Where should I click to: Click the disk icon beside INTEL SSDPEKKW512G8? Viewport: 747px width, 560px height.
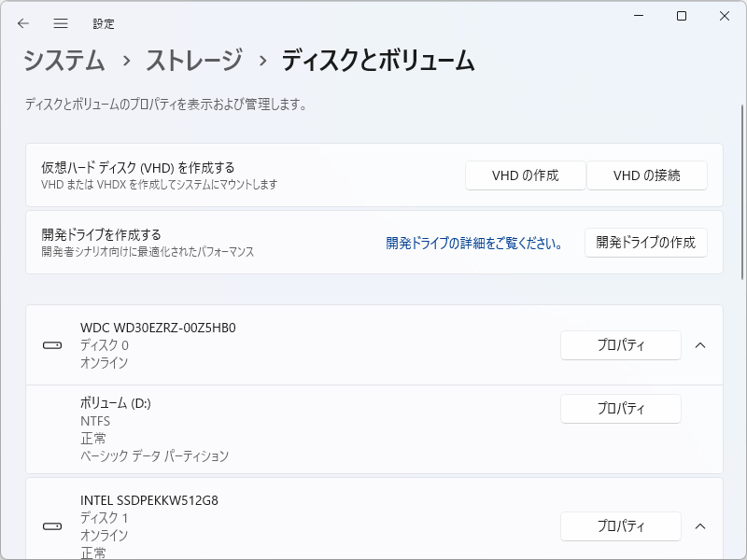pyautogui.click(x=51, y=525)
